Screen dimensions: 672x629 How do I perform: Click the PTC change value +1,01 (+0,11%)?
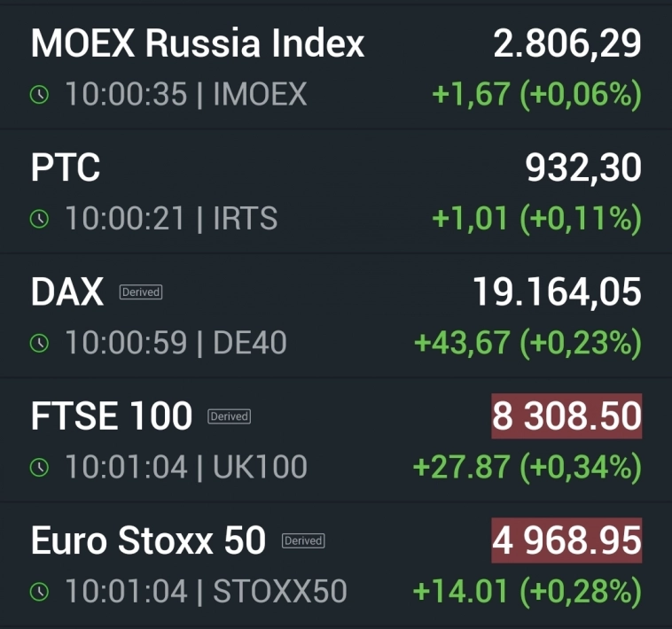coord(537,219)
